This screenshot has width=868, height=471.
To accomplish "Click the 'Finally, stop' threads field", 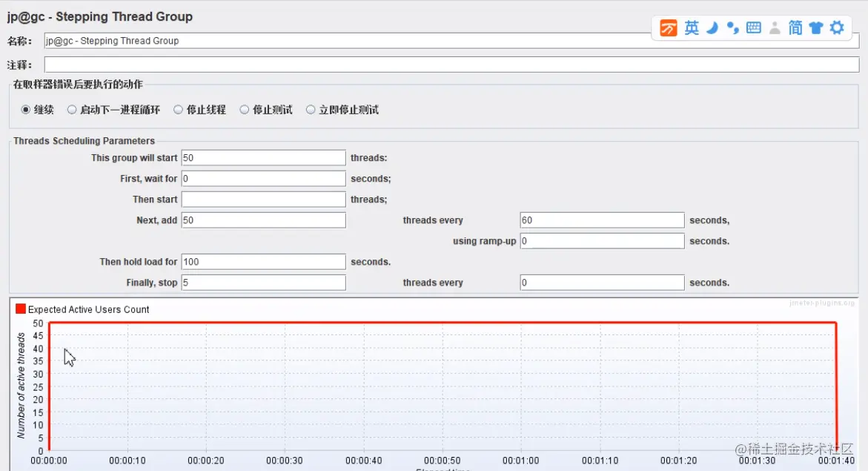I will tap(263, 282).
